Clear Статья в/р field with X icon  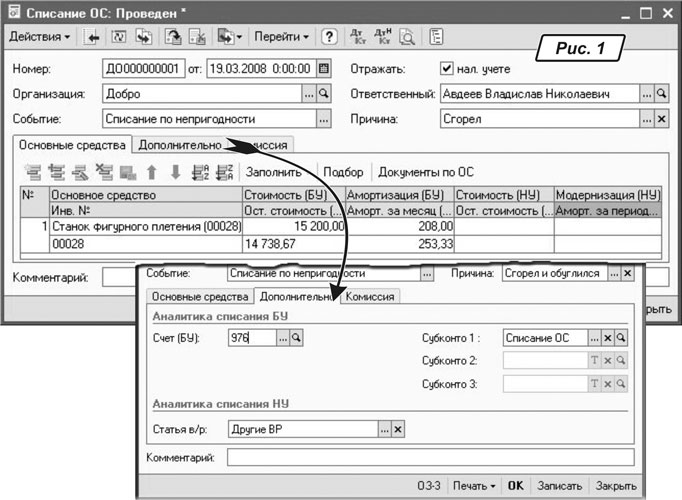pyautogui.click(x=397, y=428)
